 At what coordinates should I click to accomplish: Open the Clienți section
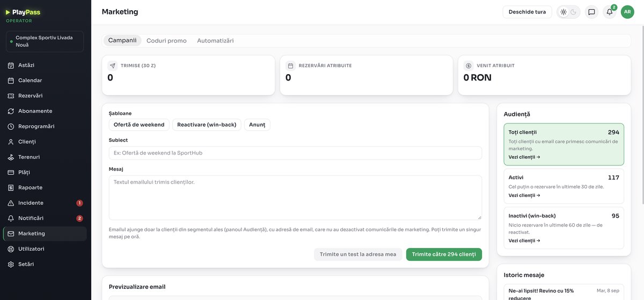click(x=45, y=142)
